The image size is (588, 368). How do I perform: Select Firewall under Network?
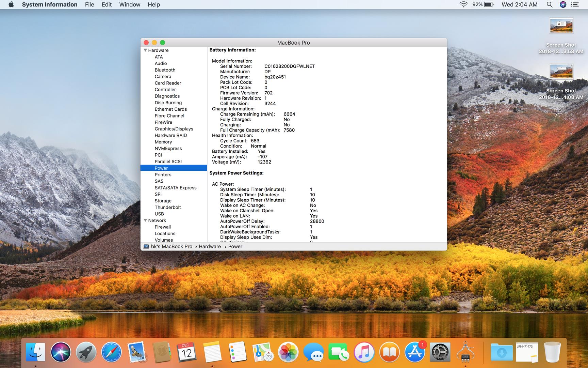click(163, 227)
